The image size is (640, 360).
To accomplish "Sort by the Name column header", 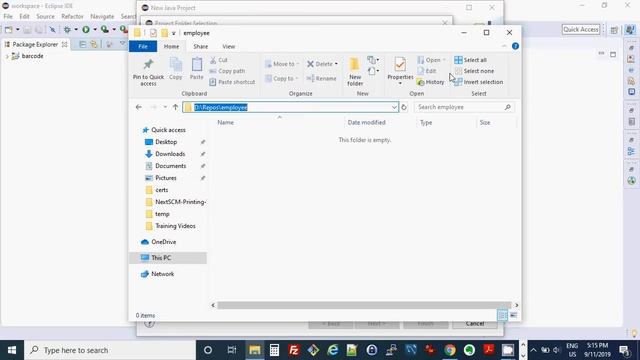I will [226, 122].
